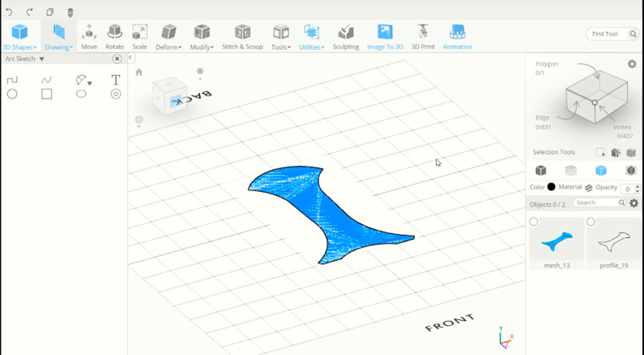Switch to solid plus wireframe mode
644x355 pixels.
[x=601, y=171]
